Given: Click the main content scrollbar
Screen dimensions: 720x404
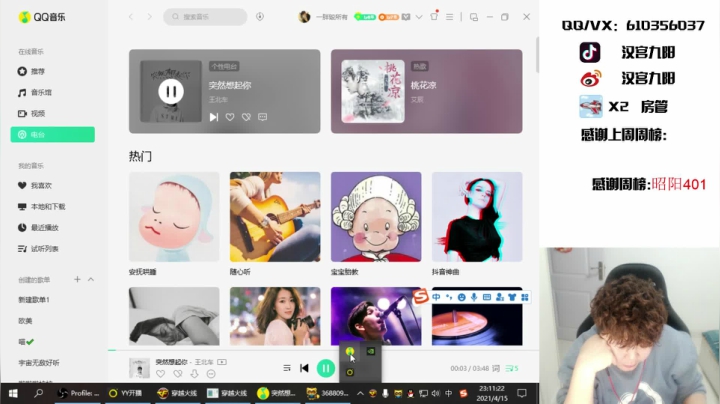Looking at the screenshot, I should coord(537,55).
